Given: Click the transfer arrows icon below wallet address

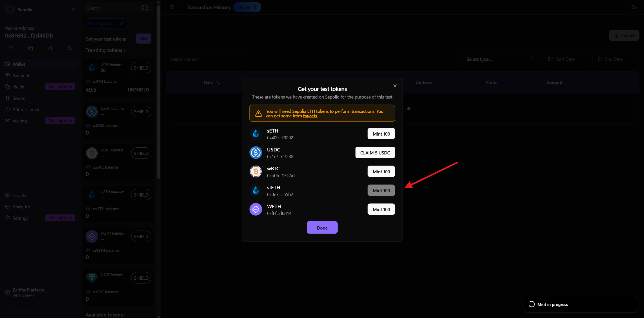Looking at the screenshot, I should 70,48.
